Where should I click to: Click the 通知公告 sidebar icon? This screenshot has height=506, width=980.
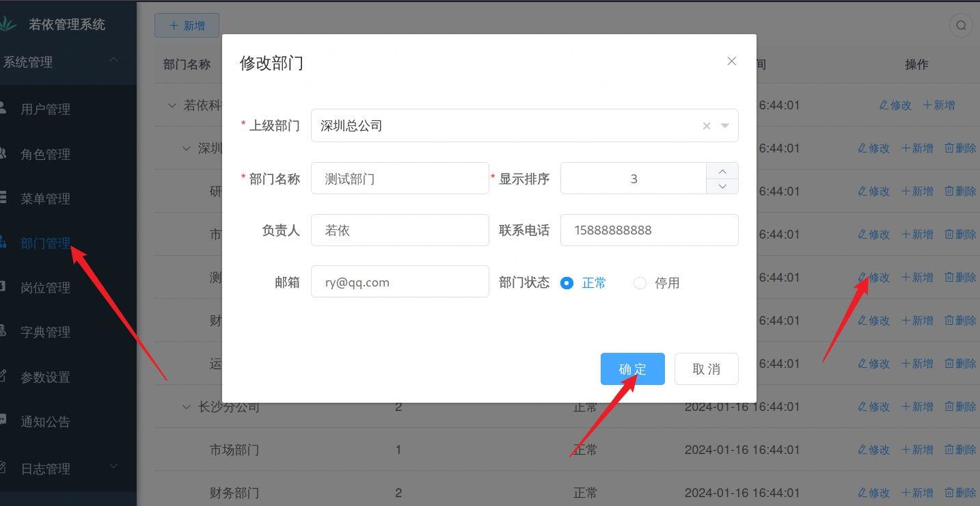coord(3,421)
